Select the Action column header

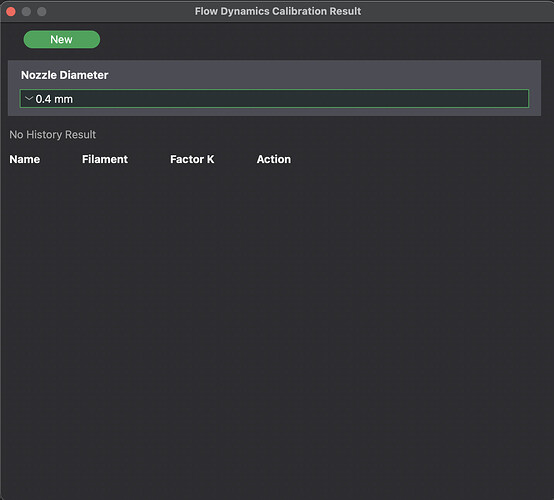point(274,159)
